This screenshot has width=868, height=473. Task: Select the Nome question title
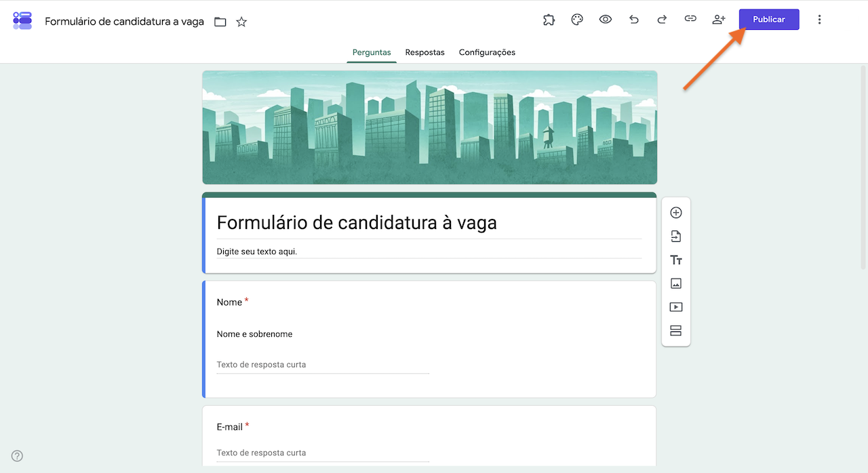coord(229,302)
